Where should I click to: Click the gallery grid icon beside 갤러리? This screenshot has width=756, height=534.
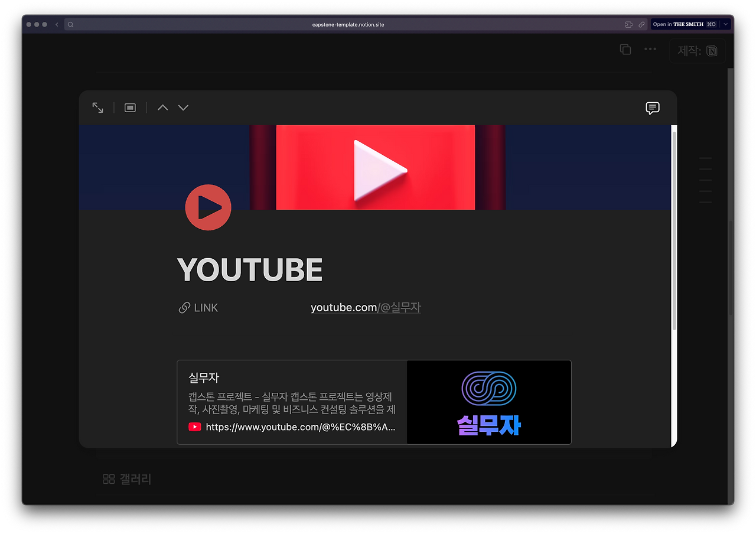(109, 479)
